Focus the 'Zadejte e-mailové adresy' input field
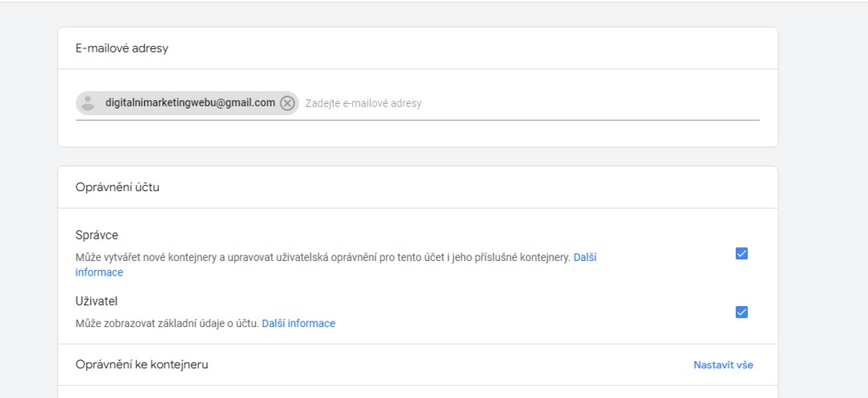 pos(363,103)
